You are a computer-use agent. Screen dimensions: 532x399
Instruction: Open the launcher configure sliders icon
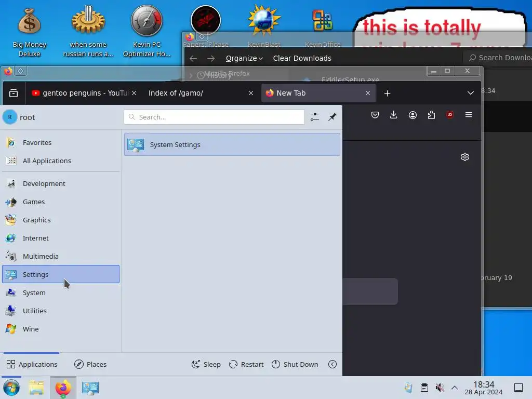coord(314,117)
